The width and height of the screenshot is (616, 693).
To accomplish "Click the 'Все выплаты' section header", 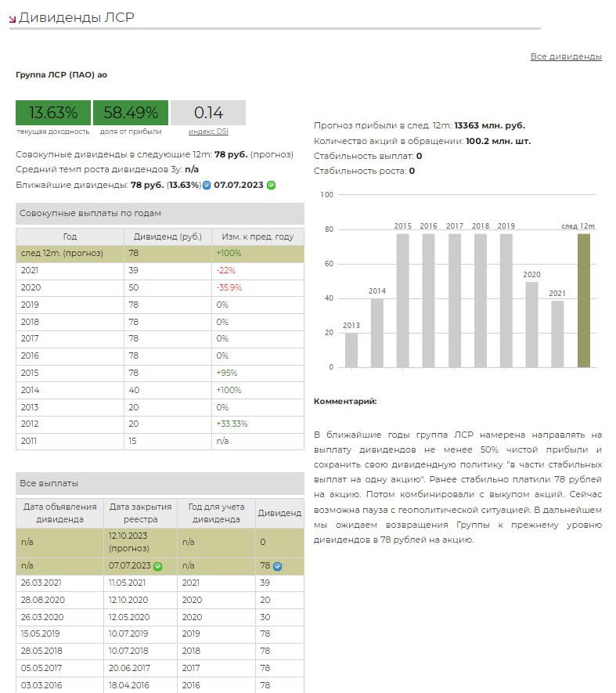I will pyautogui.click(x=160, y=483).
